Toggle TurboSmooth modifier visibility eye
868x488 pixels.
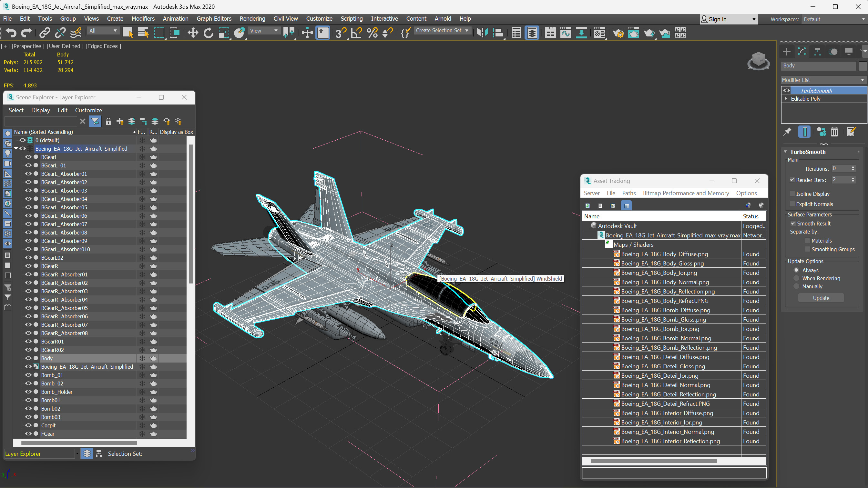click(x=786, y=90)
